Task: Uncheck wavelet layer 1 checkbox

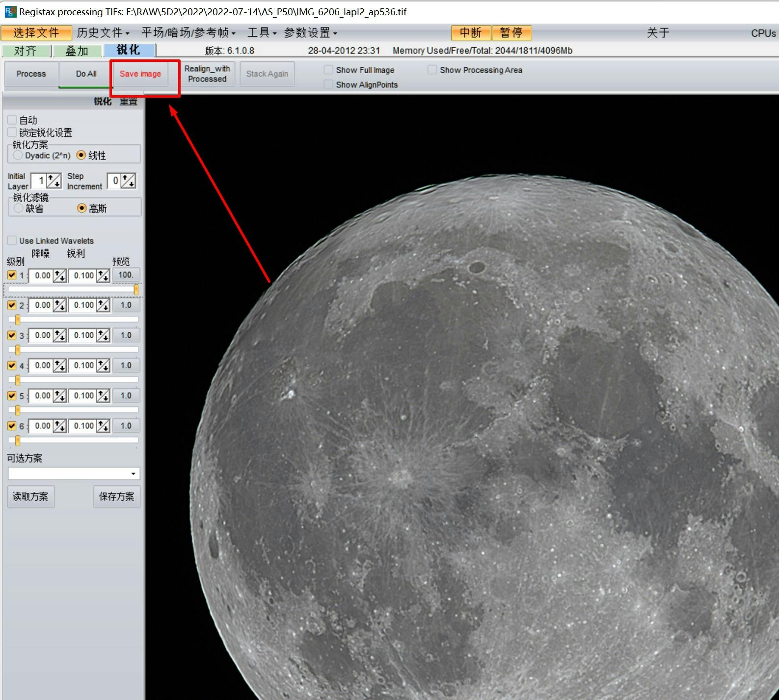Action: click(12, 275)
